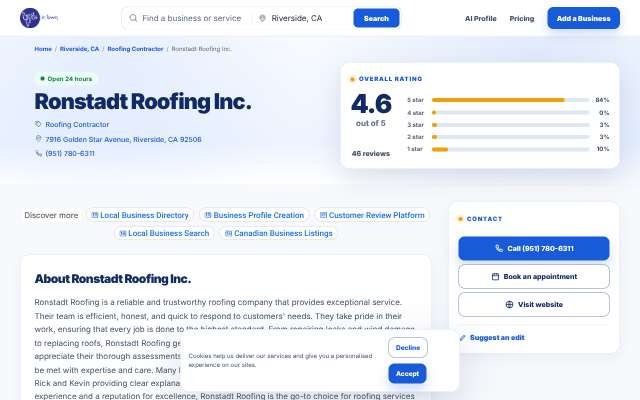The image size is (640, 400).
Task: Click icon of Local Business Directory chip
Action: click(95, 215)
